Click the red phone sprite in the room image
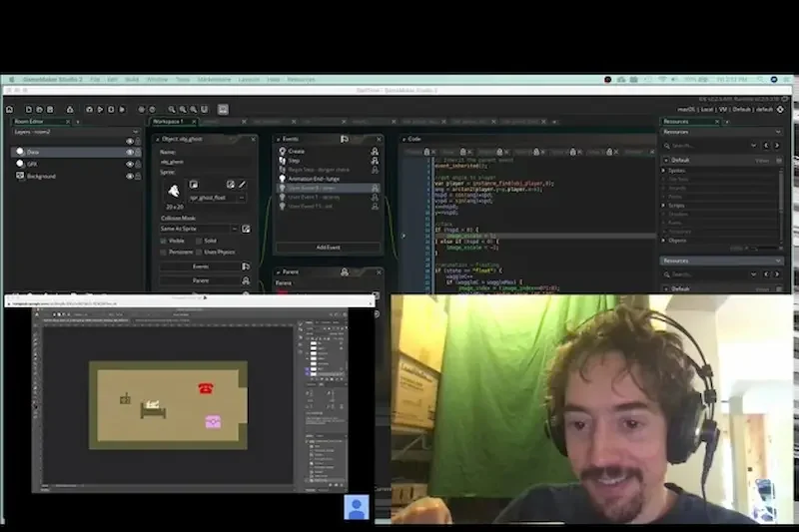 pyautogui.click(x=206, y=388)
